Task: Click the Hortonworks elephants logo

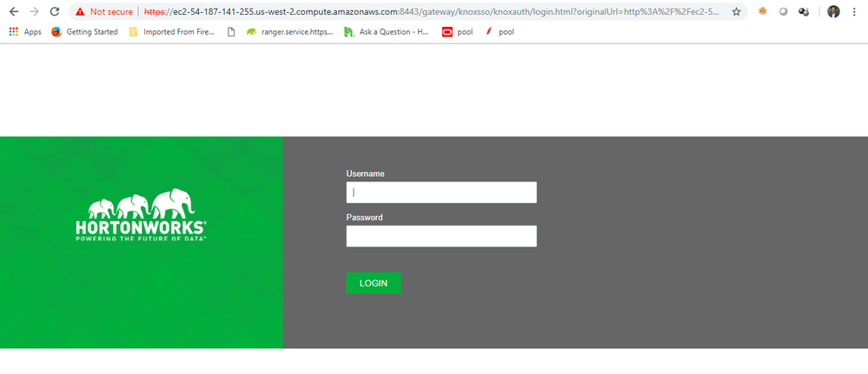Action: coord(142,214)
